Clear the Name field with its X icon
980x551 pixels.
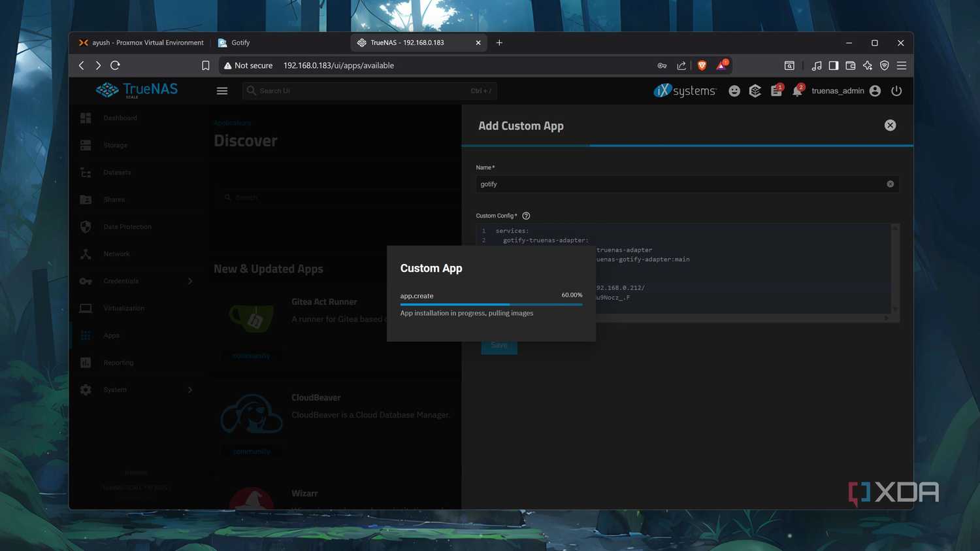coord(890,184)
